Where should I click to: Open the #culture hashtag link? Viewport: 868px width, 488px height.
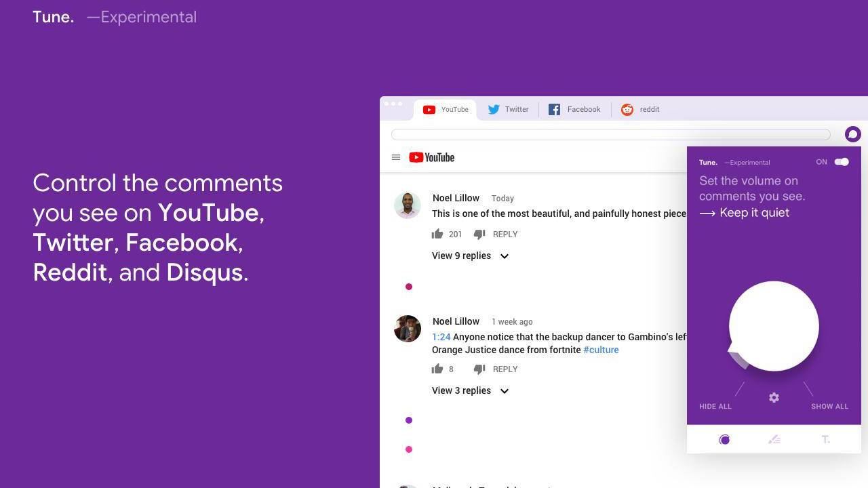601,350
